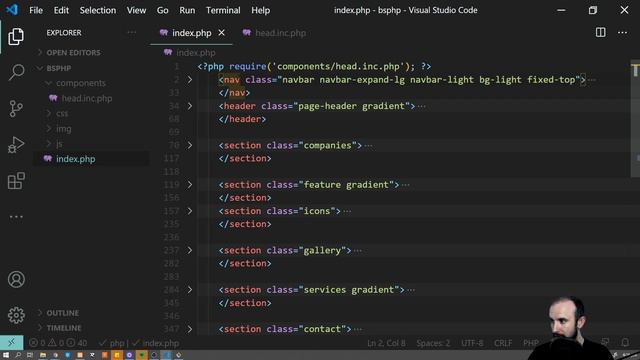
Task: Expand the folded nav element at line 2
Action: [x=190, y=80]
